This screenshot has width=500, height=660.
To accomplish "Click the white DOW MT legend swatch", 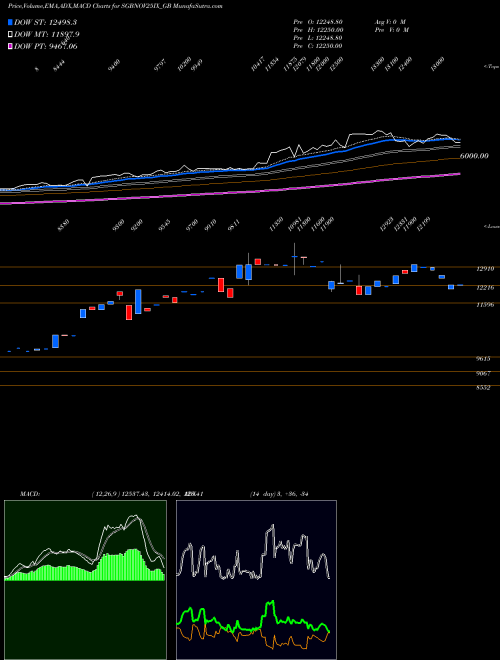I will (x=10, y=34).
